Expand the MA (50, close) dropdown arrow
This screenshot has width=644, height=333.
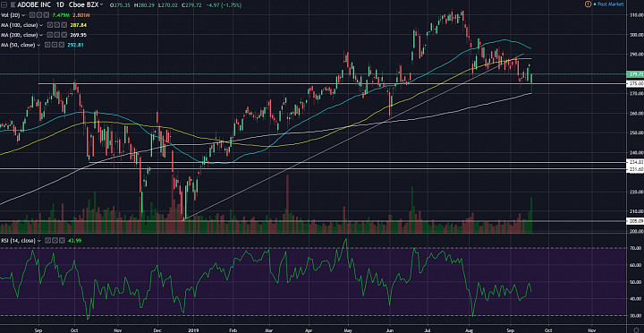(38, 46)
